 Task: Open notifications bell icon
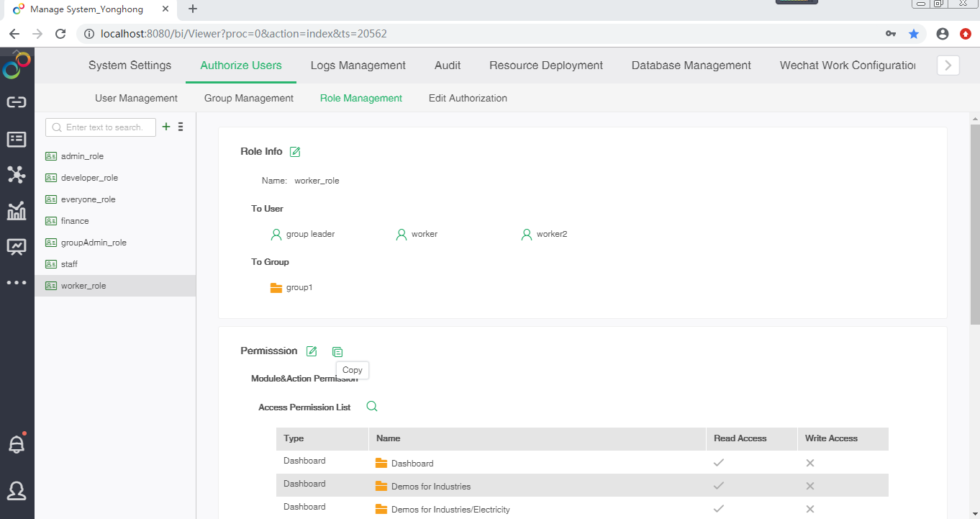coord(17,443)
